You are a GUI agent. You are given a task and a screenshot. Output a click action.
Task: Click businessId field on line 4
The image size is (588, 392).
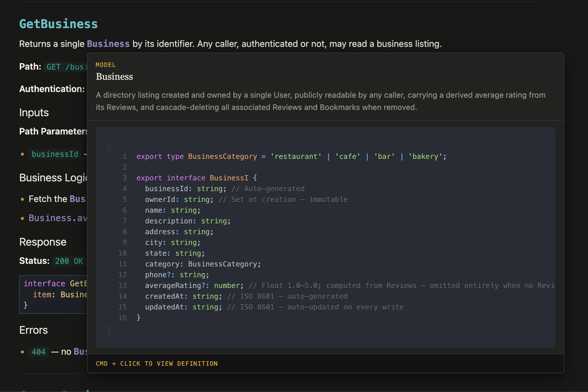167,189
